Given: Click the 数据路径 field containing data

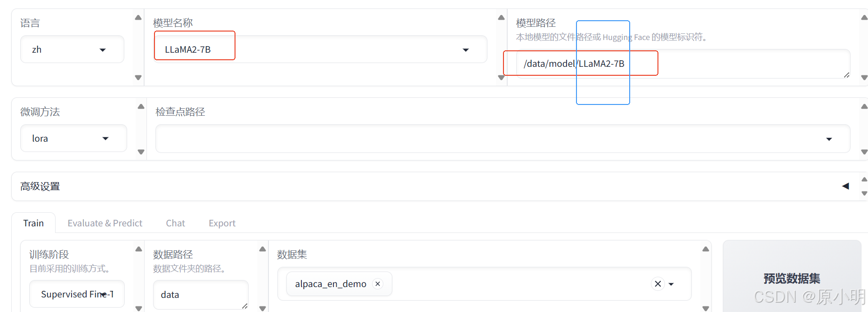Looking at the screenshot, I should (x=201, y=295).
